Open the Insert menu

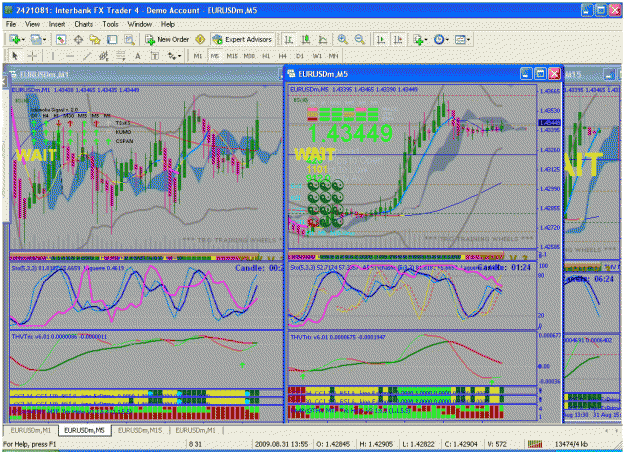[57, 24]
